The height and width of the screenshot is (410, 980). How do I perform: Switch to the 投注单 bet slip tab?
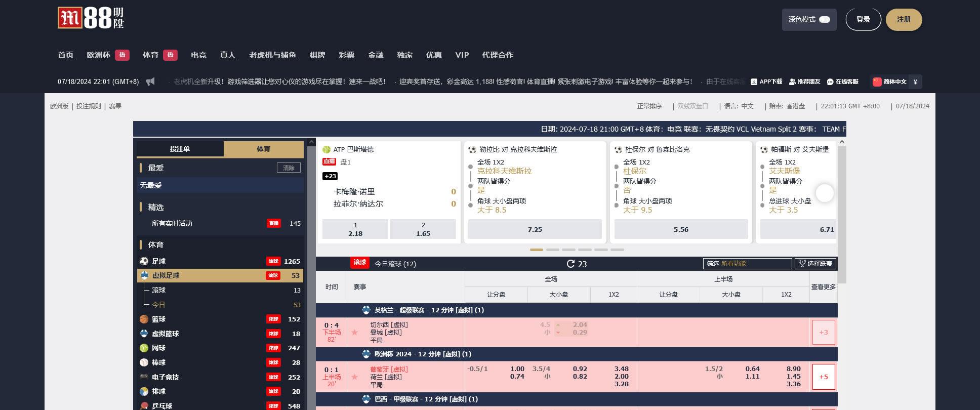(180, 149)
